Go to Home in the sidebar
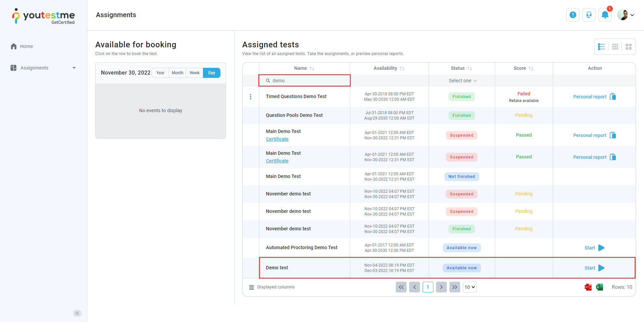This screenshot has height=322, width=644. click(26, 46)
